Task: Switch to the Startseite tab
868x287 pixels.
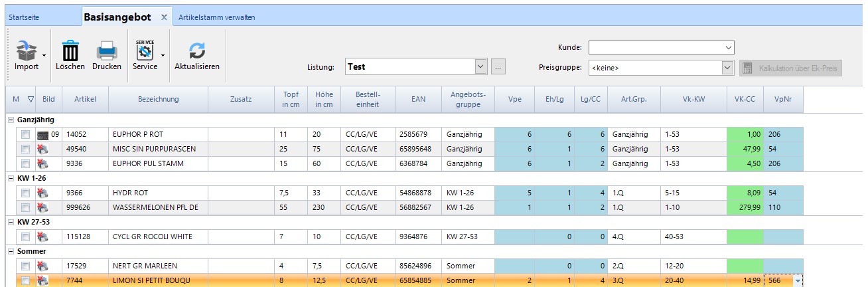Action: (27, 17)
